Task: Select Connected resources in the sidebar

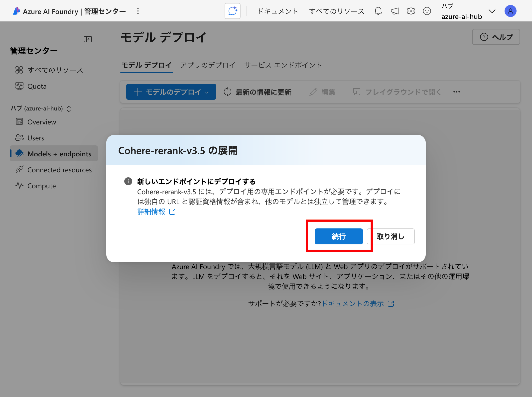Action: point(59,170)
